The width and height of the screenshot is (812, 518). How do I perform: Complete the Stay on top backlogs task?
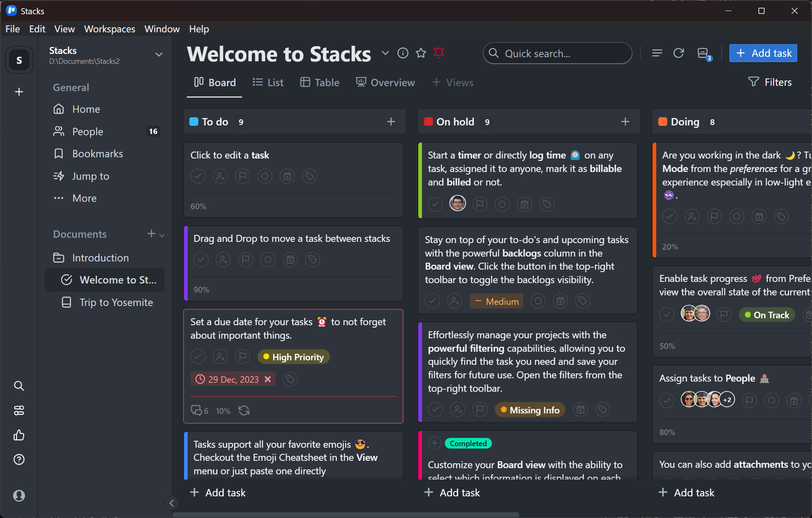coord(432,301)
